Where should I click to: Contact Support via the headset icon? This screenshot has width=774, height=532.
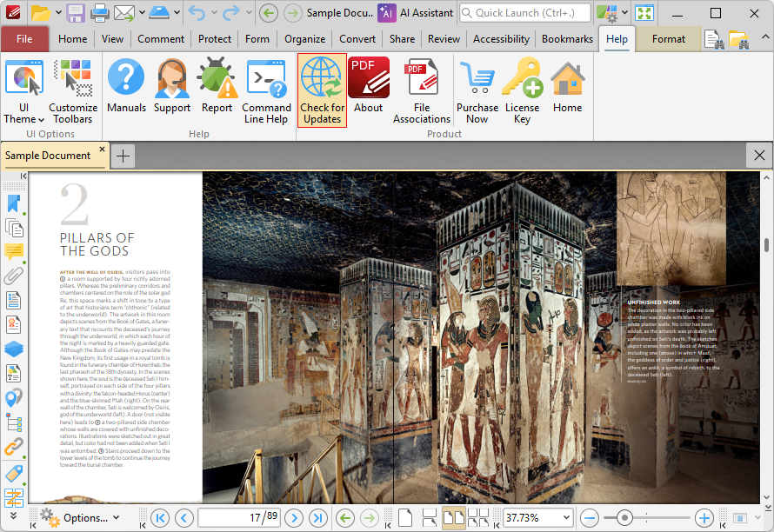[172, 86]
